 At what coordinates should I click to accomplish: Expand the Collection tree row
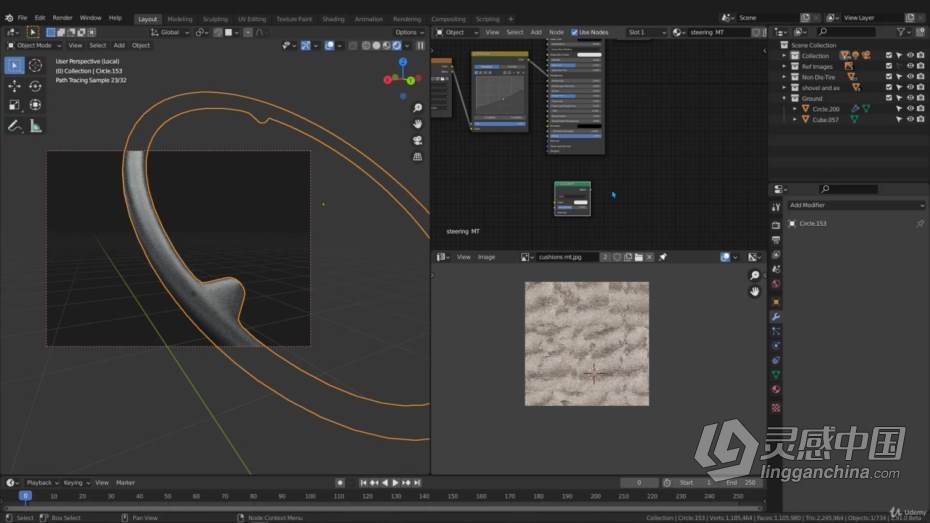(784, 56)
